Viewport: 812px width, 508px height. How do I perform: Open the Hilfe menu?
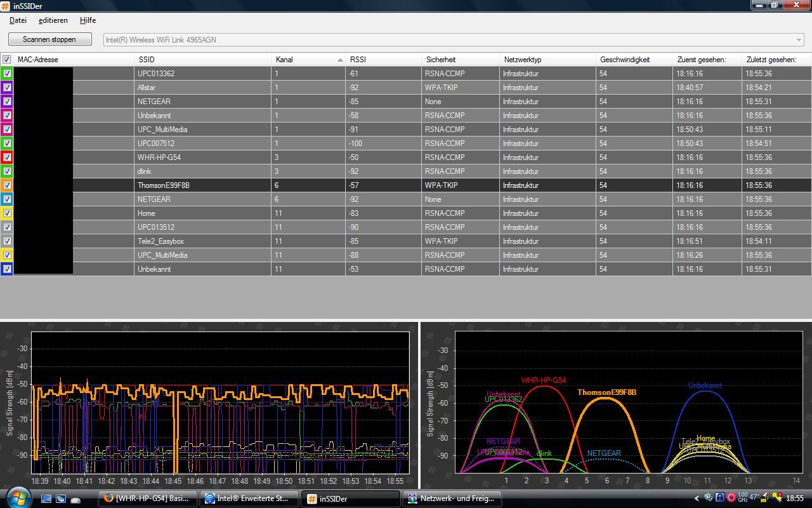(x=88, y=20)
